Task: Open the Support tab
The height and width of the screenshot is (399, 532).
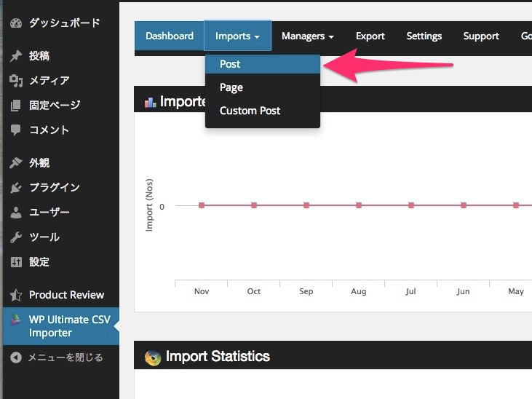Action: [481, 36]
